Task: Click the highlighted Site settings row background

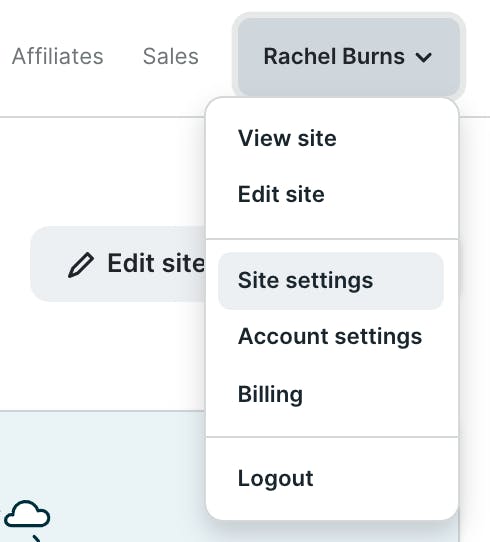Action: (331, 280)
